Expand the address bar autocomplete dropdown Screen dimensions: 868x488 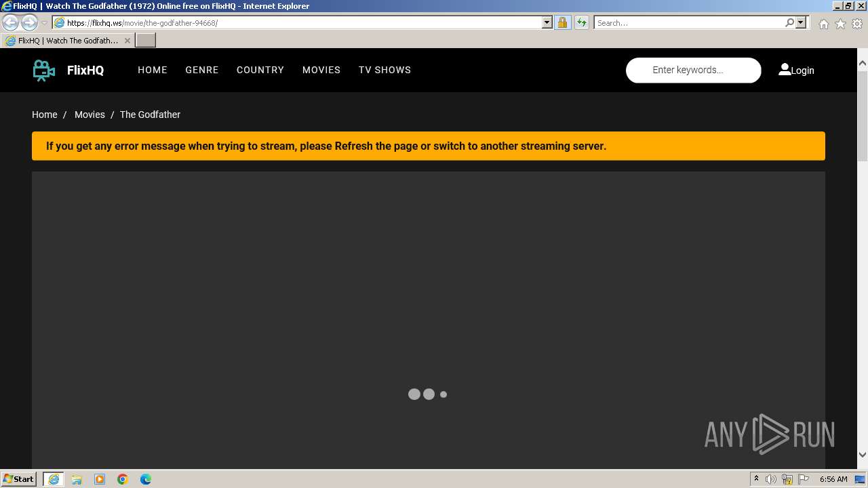point(547,22)
